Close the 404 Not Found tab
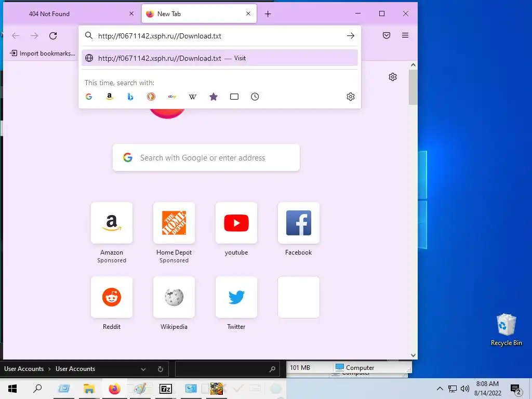This screenshot has width=532, height=399. click(x=131, y=14)
